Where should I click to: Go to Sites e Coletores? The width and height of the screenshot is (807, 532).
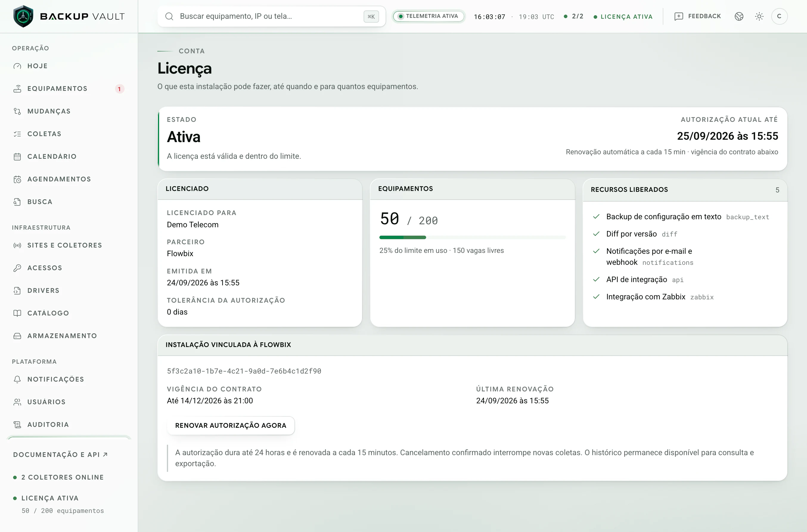pyautogui.click(x=69, y=245)
